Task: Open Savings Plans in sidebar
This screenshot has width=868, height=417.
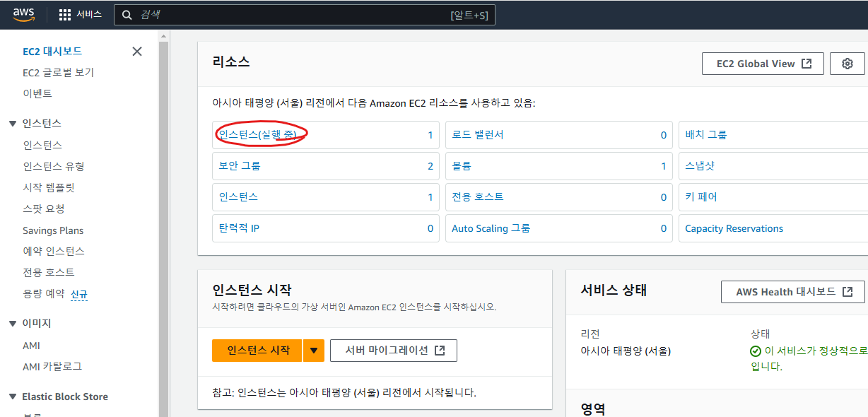Action: click(x=53, y=230)
